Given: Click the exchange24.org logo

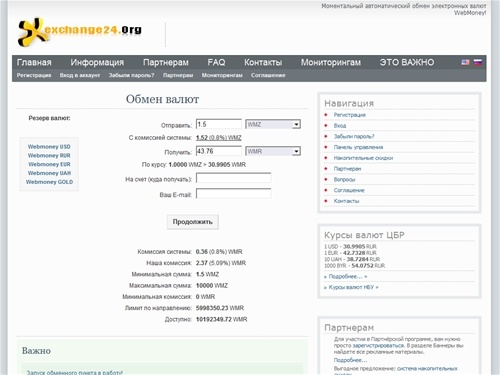Looking at the screenshot, I should [80, 32].
